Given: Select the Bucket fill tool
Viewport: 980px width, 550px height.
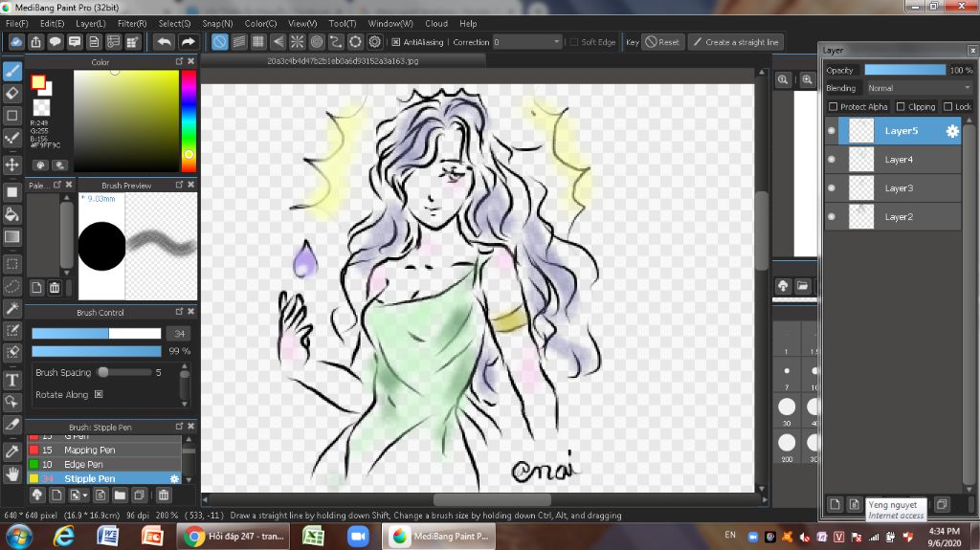Looking at the screenshot, I should tap(11, 214).
